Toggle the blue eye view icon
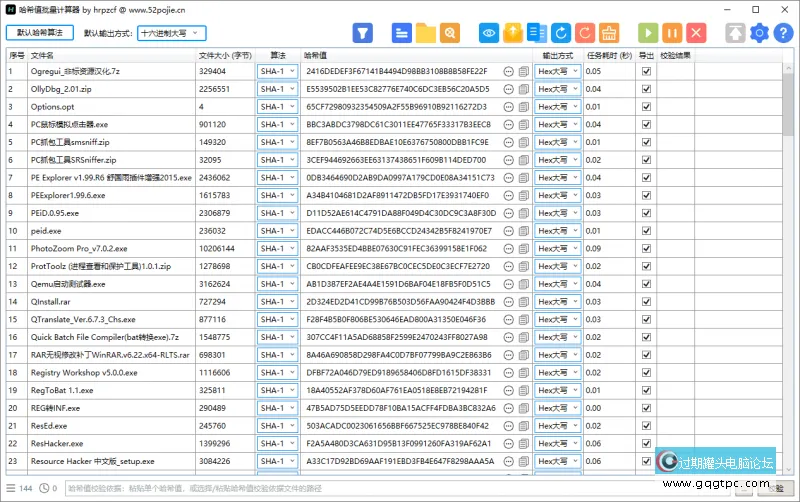 pos(489,33)
